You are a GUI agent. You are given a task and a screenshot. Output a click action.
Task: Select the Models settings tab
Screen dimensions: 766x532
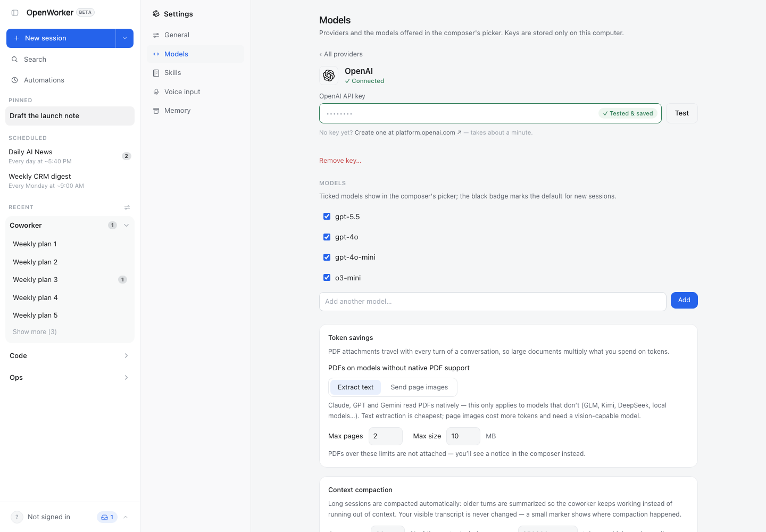point(196,54)
